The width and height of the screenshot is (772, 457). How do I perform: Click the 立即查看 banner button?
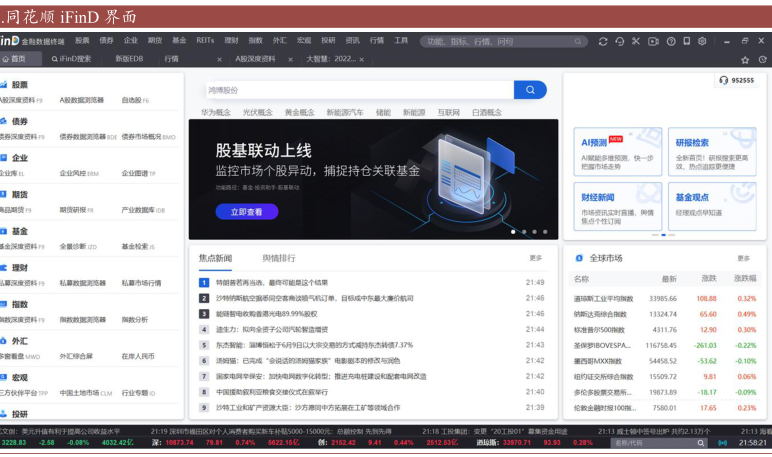pyautogui.click(x=246, y=212)
